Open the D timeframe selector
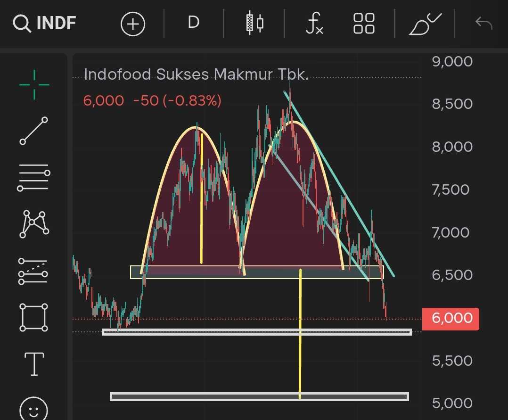508x420 pixels. pos(193,23)
